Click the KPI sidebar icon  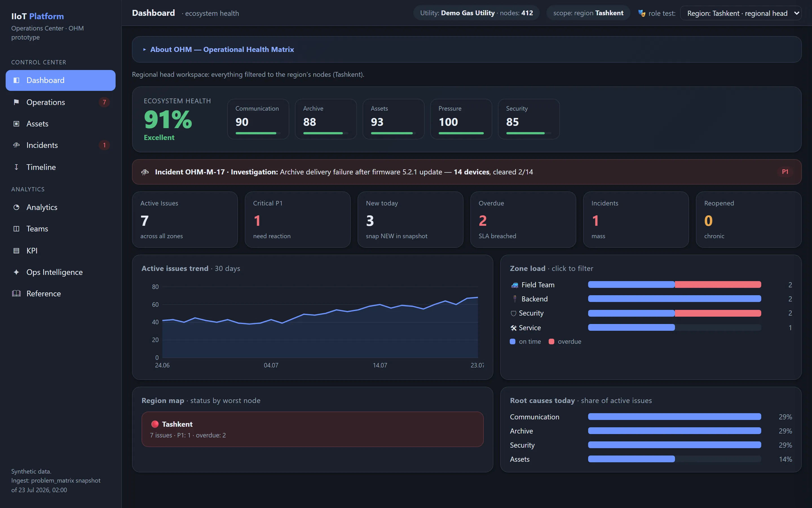(16, 251)
